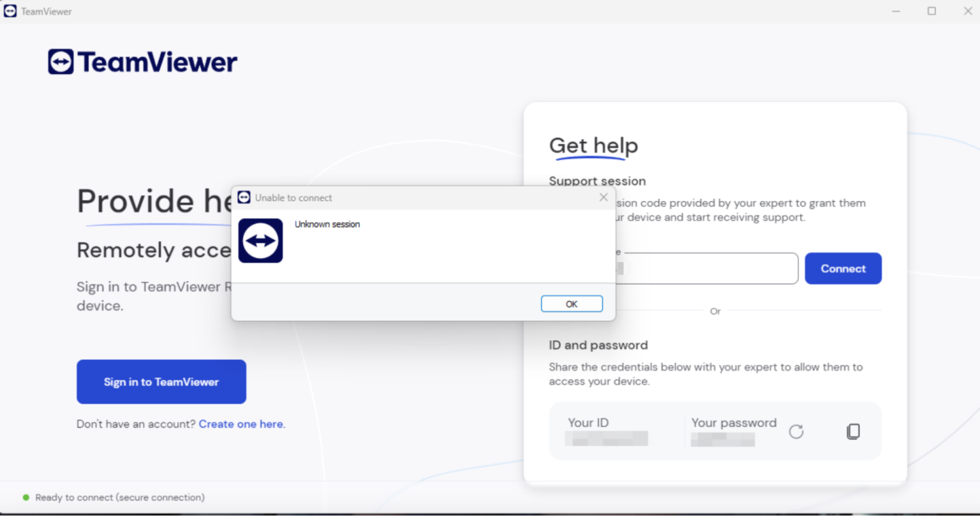This screenshot has height=516, width=980.
Task: Click the TeamViewer icon in the window title bar
Action: pyautogui.click(x=10, y=10)
